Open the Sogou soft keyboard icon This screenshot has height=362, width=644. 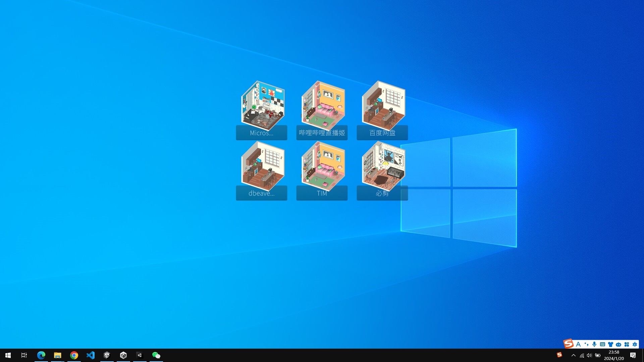(602, 344)
